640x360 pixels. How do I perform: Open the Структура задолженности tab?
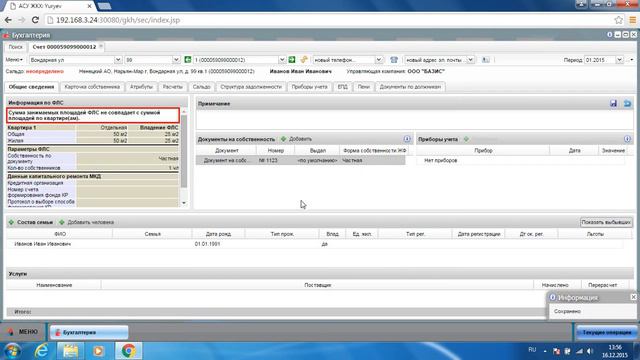point(251,87)
